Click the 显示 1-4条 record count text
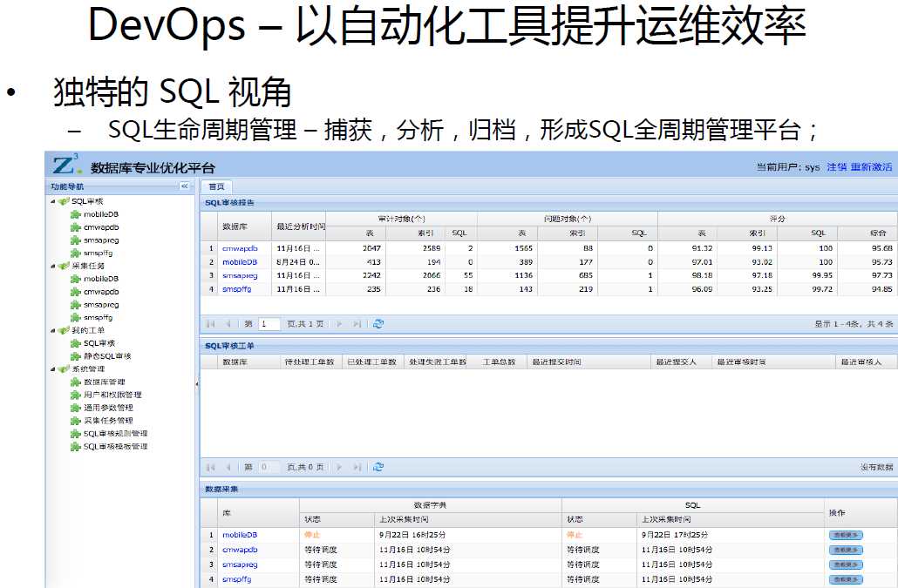Viewport: 898px width, 588px height. pos(854,324)
